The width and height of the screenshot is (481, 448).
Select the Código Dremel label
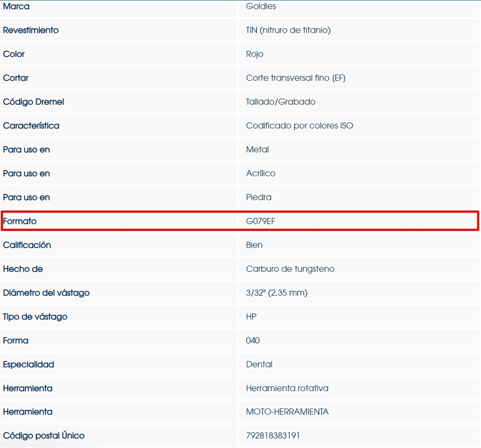pyautogui.click(x=33, y=102)
